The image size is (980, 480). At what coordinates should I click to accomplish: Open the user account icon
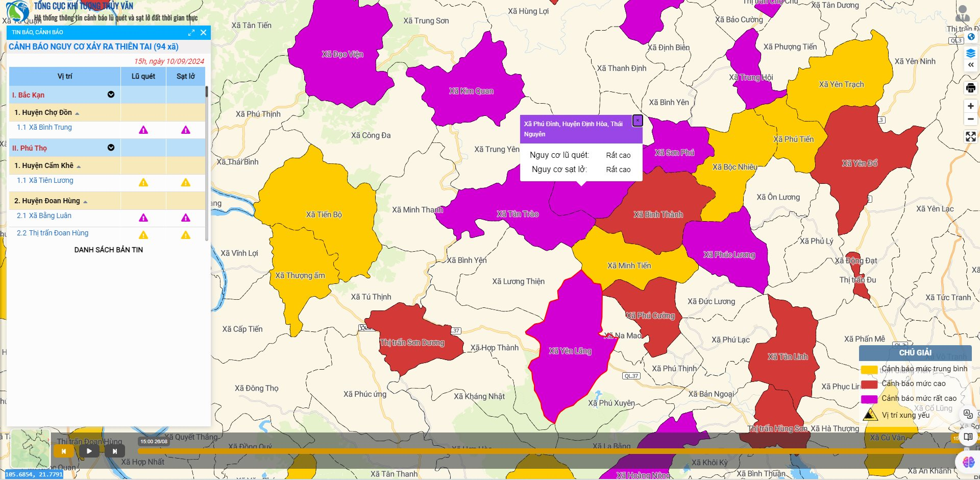(963, 13)
